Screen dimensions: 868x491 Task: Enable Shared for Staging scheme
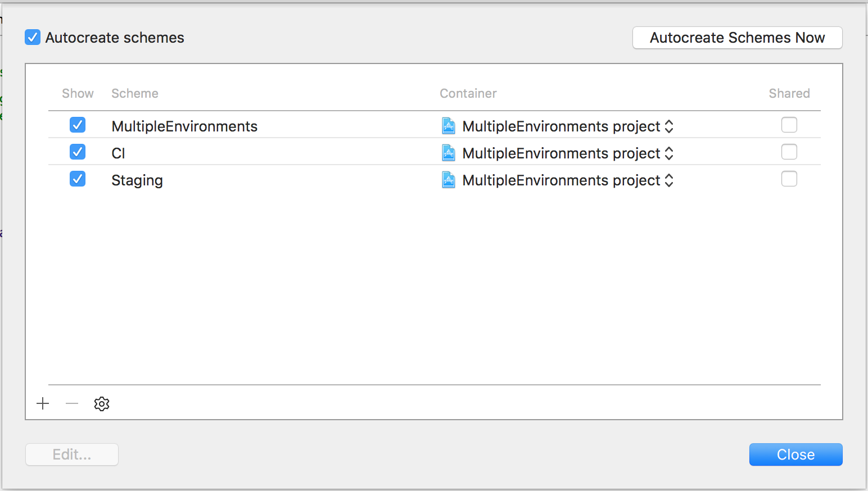[789, 179]
